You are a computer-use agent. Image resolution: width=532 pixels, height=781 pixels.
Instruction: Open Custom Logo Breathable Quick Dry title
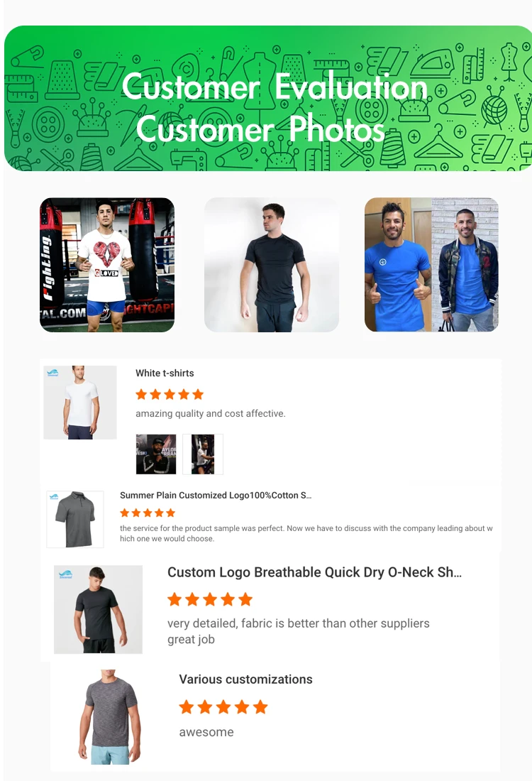(x=314, y=572)
